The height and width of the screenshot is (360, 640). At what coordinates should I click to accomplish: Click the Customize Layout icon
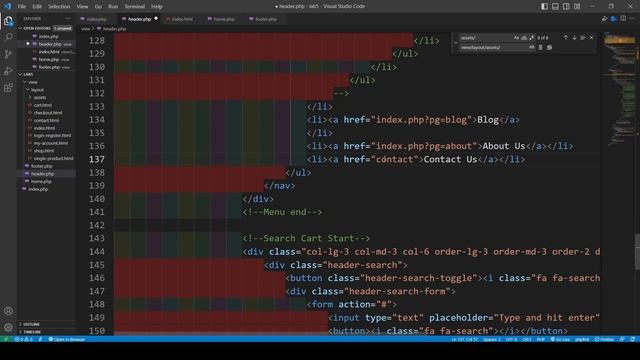[577, 6]
